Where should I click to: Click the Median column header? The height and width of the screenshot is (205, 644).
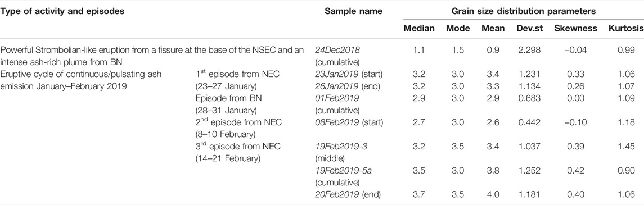coord(418,29)
